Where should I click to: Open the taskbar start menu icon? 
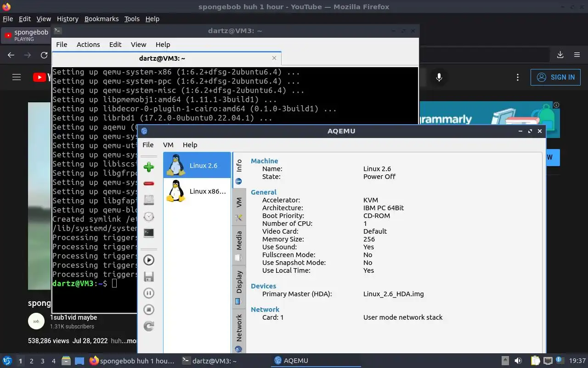(x=7, y=361)
